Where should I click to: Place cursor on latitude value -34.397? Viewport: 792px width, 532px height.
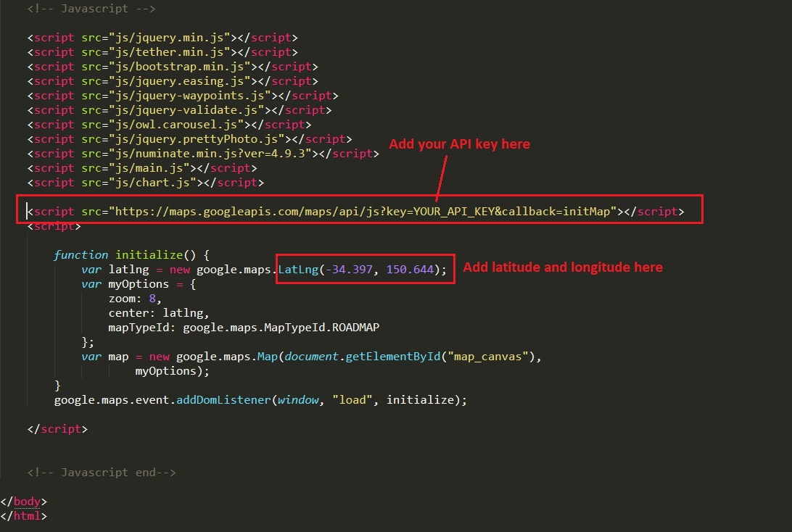350,270
